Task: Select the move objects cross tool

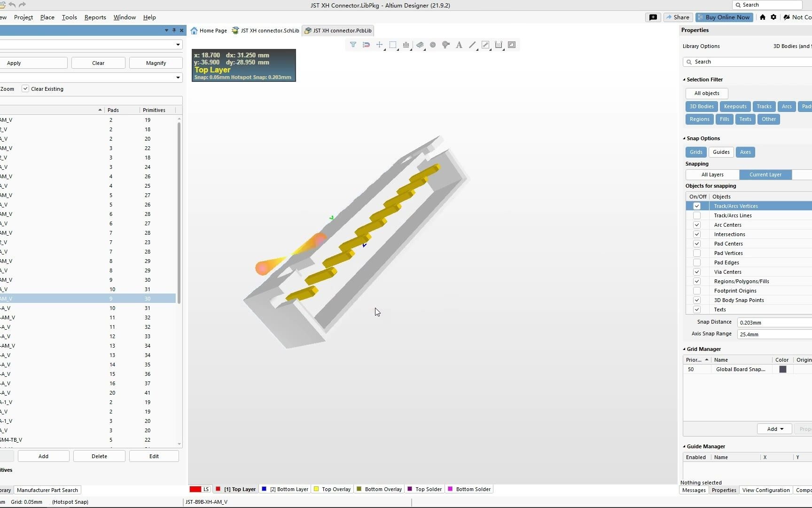Action: pyautogui.click(x=379, y=45)
